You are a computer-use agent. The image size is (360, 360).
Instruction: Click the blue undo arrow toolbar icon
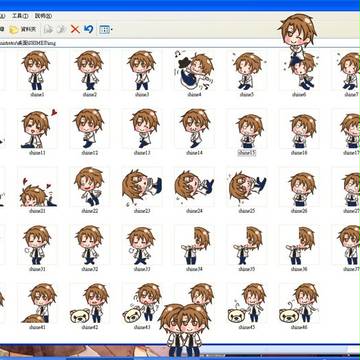click(x=88, y=29)
